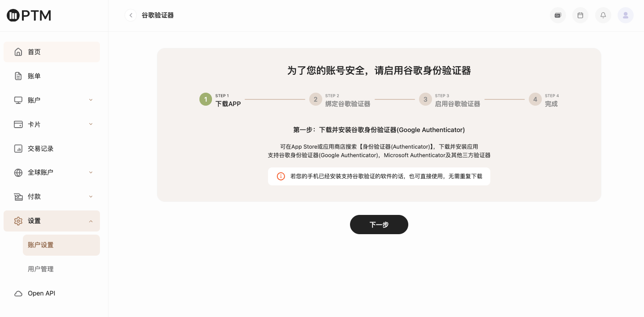Click the gear icon next to 设置
This screenshot has height=317, width=644.
point(18,221)
